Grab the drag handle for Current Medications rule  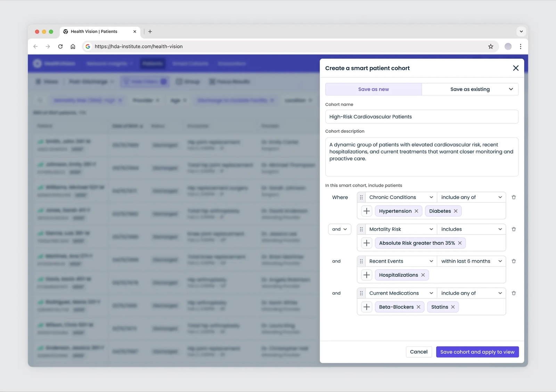point(361,293)
